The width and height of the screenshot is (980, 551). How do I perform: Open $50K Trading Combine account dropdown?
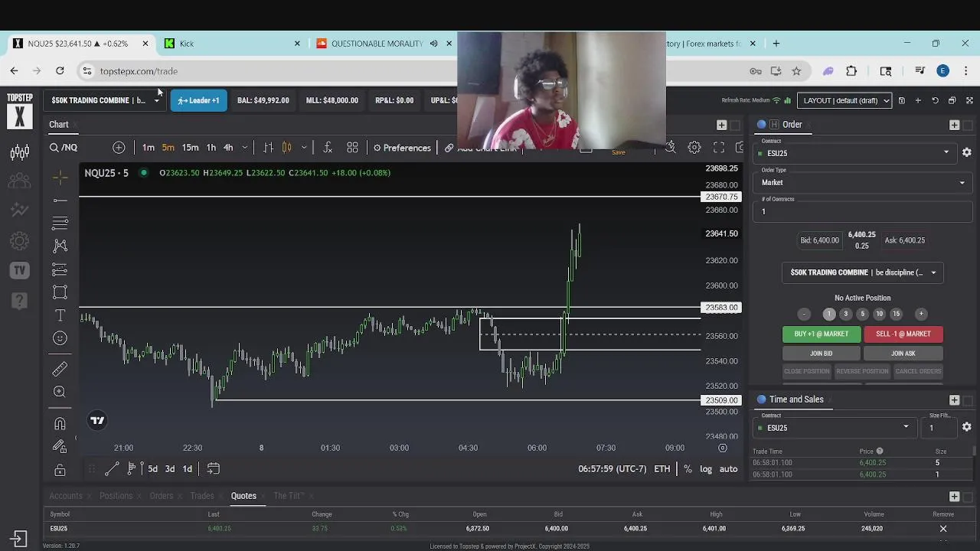coord(105,100)
